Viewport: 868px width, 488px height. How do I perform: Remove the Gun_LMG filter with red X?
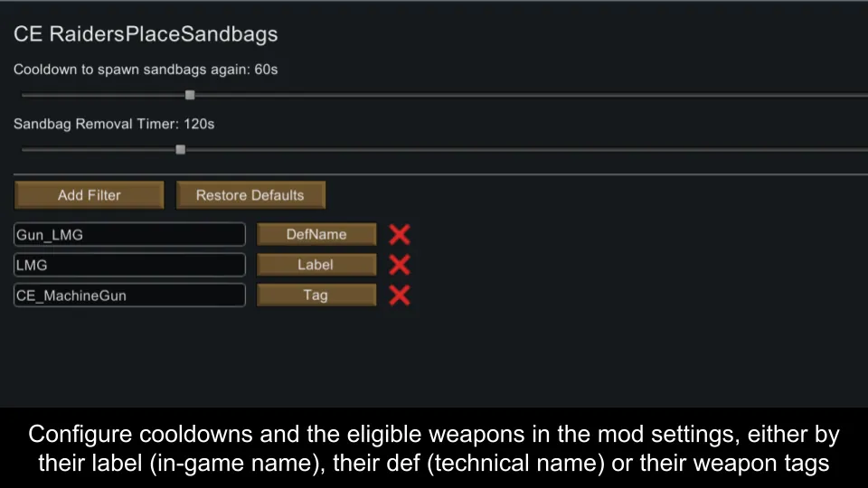tap(400, 235)
